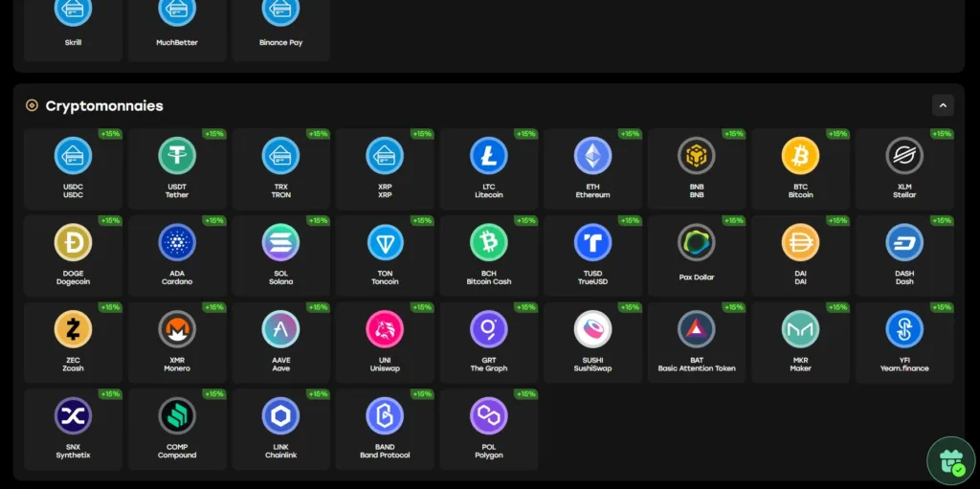Choose the BCH Bitcoin Cash icon

point(489,242)
